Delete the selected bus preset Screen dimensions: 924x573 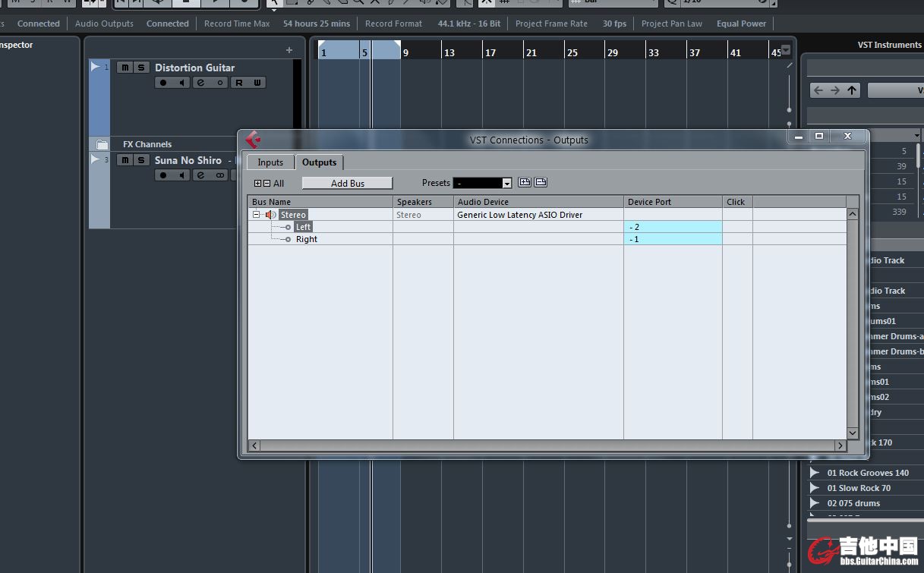point(541,182)
